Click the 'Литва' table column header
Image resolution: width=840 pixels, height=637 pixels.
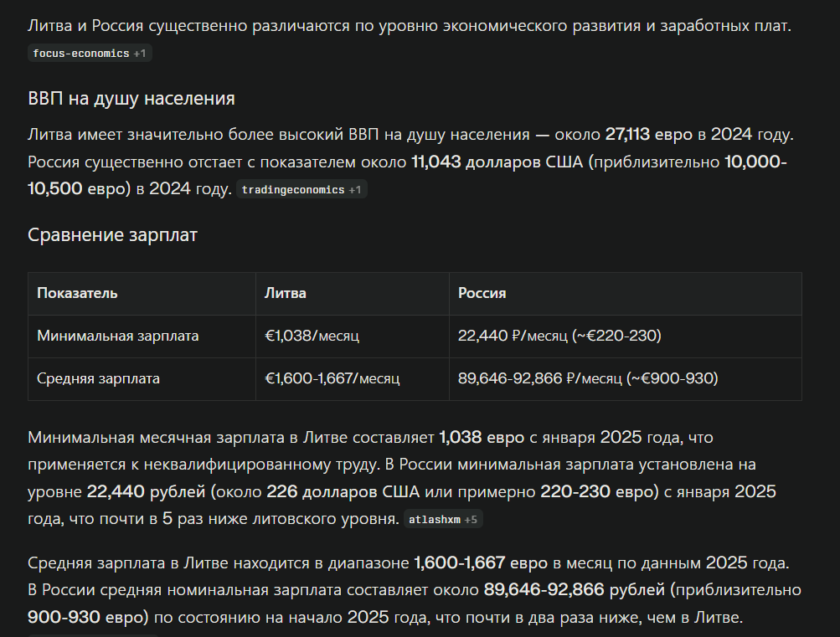[x=286, y=294]
